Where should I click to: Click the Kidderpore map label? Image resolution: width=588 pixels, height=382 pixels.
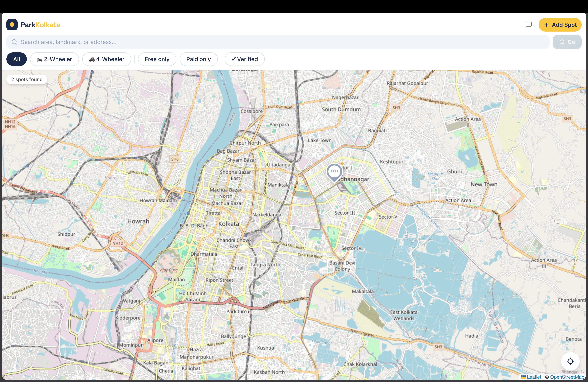pyautogui.click(x=128, y=318)
